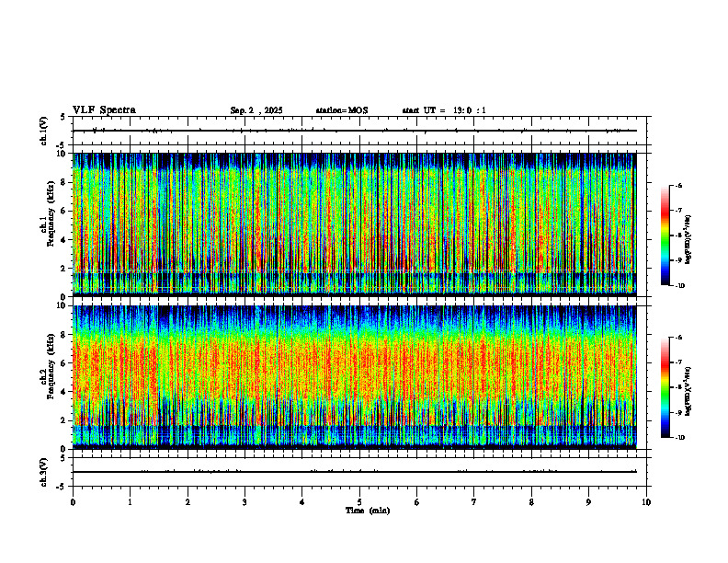This screenshot has width=728, height=563.
Task: Click the "0" tick on the time axis
Action: [x=73, y=502]
